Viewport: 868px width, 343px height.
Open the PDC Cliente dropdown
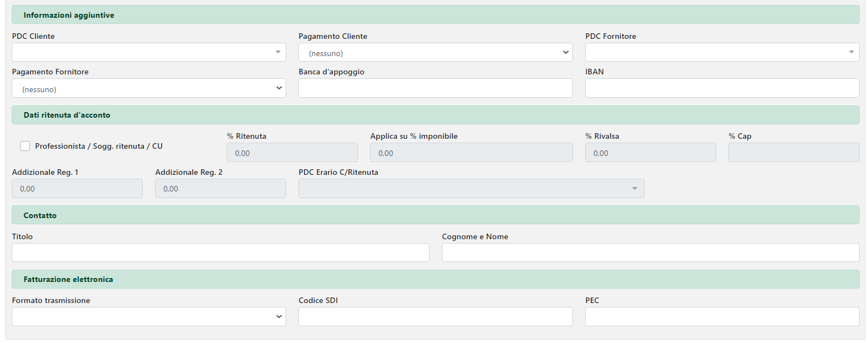click(148, 52)
